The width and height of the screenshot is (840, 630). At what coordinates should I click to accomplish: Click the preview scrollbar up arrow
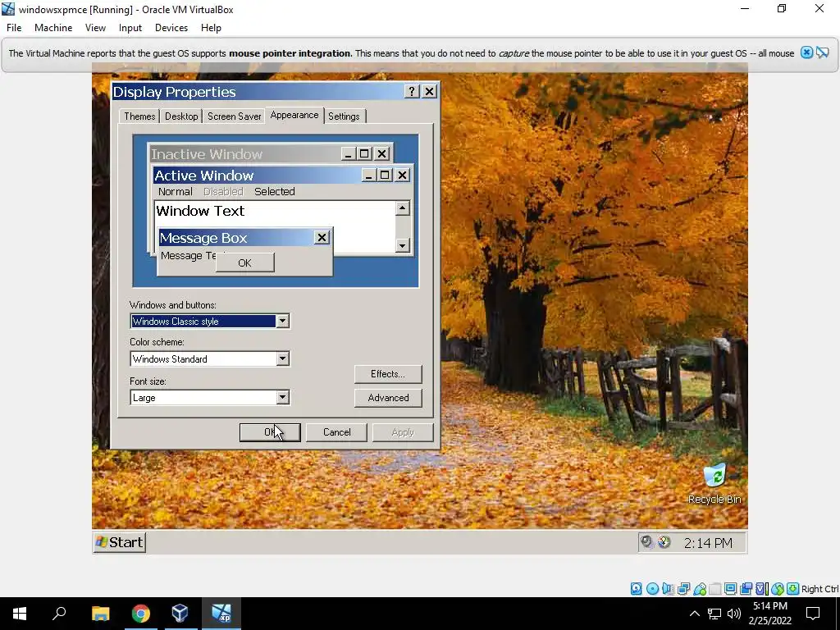tap(402, 208)
